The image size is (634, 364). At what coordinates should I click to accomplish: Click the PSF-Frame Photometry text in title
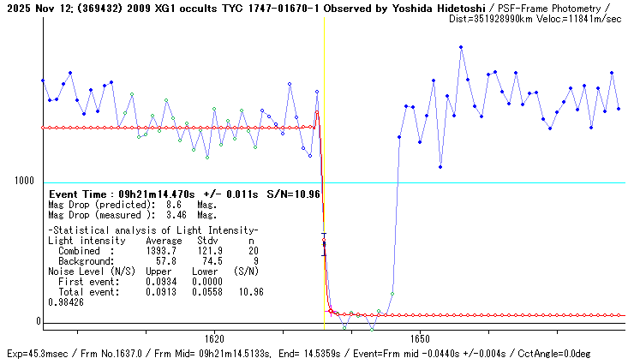click(550, 7)
